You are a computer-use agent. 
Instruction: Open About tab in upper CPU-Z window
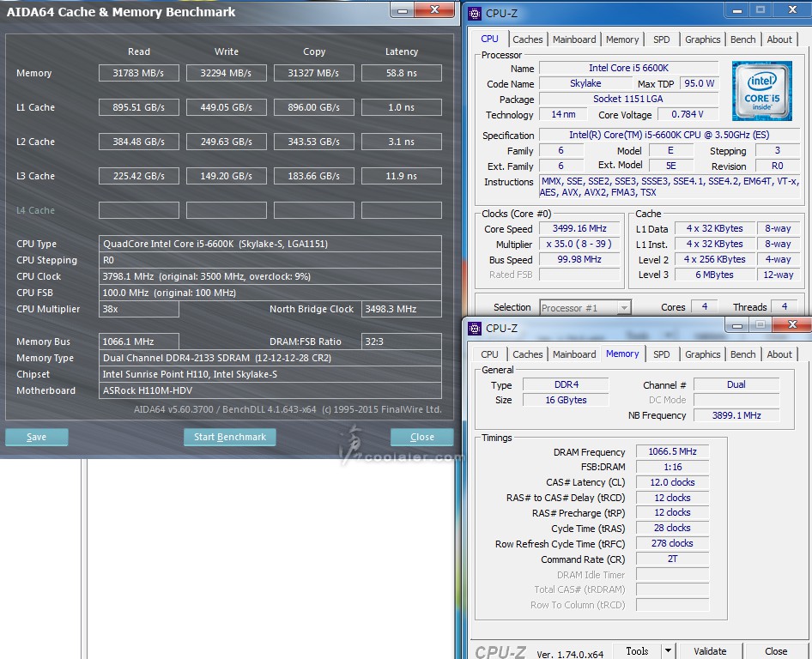779,39
